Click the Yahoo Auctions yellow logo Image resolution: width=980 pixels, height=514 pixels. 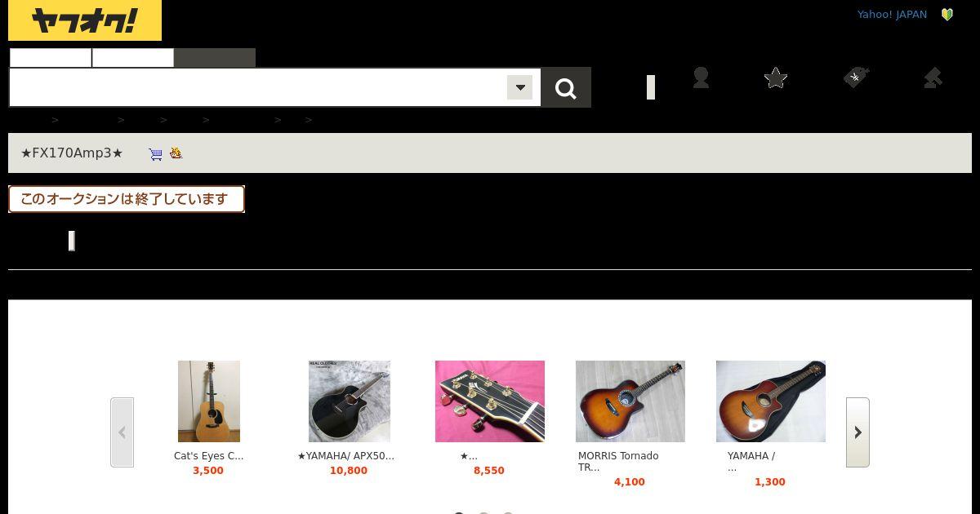(85, 20)
